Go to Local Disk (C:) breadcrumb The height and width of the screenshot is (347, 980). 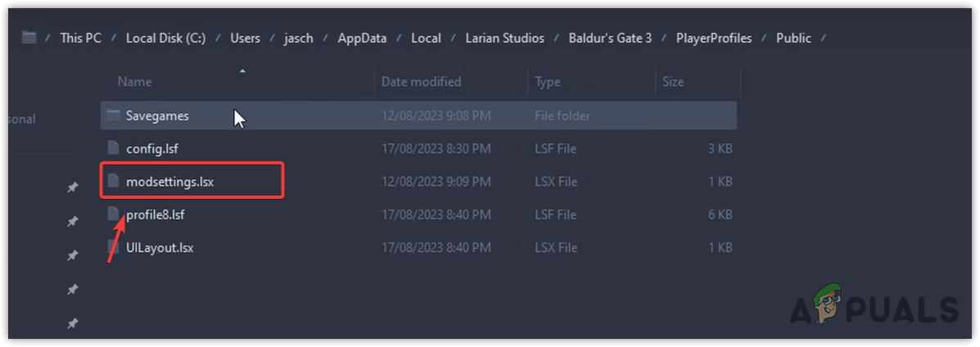coord(166,38)
